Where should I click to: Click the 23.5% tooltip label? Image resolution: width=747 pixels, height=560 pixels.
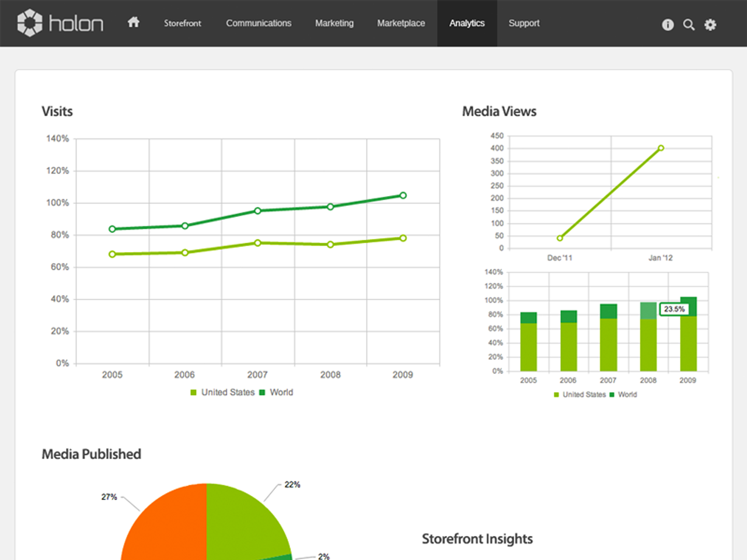coord(674,309)
